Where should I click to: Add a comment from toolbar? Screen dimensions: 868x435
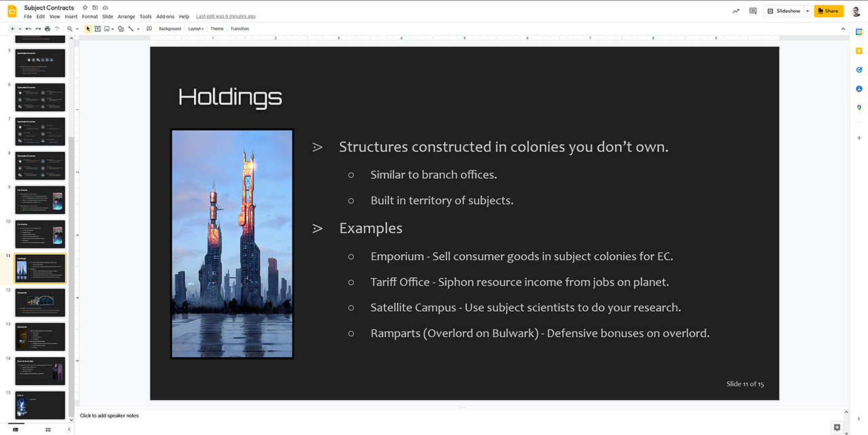coord(149,28)
